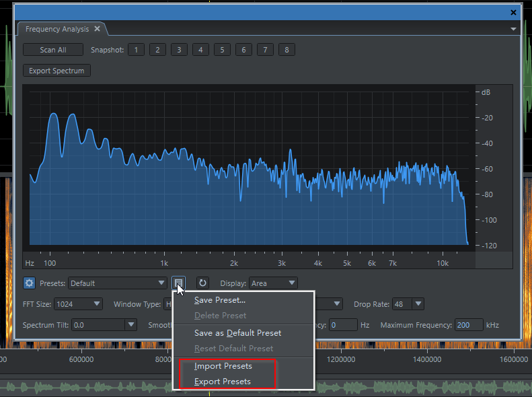The height and width of the screenshot is (397, 532).
Task: Click Export Presets in the menu
Action: click(x=223, y=382)
